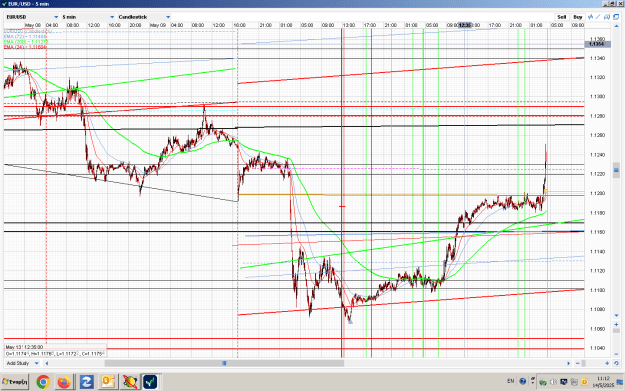
Task: Open the chart studies zigzag icon
Action: coord(591,17)
